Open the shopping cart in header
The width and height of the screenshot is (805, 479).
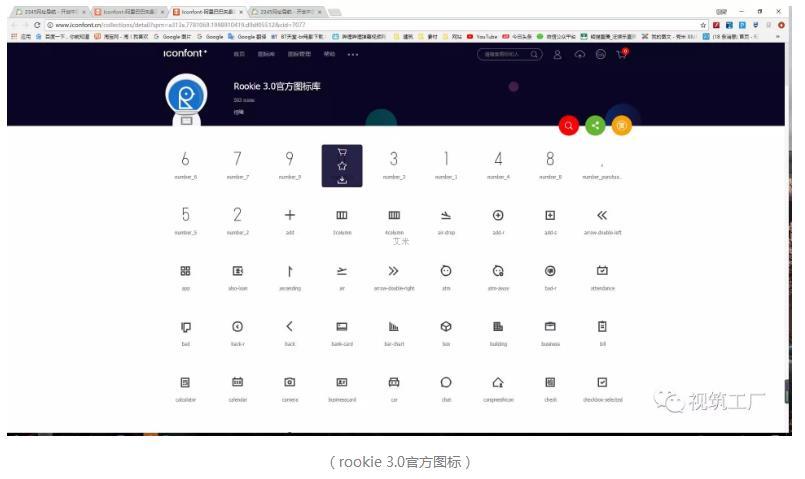622,53
